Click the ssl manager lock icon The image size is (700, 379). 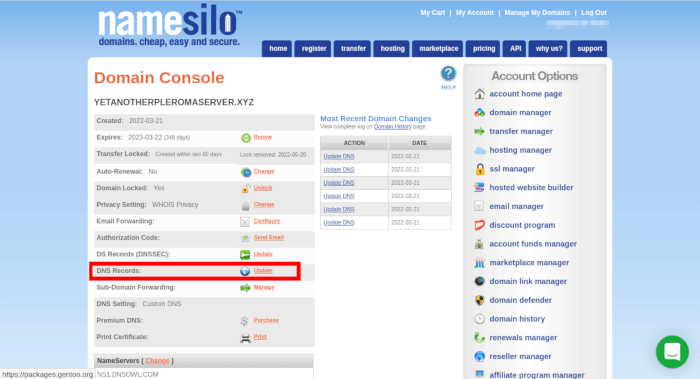pyautogui.click(x=480, y=169)
